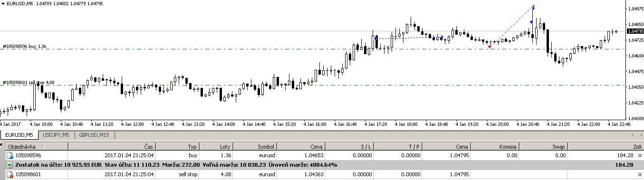This screenshot has width=644, height=180.
Task: Close buy position 105098596 with its X
Action: pos(640,155)
